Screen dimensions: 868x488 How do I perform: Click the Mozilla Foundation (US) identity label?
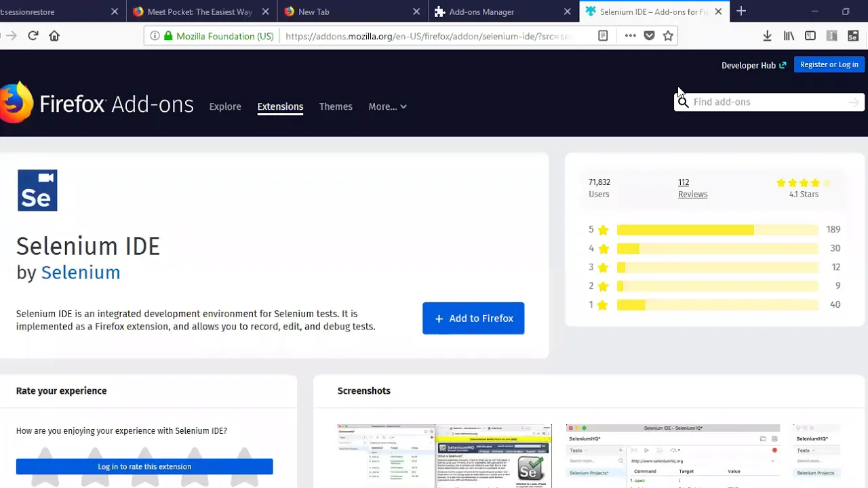point(225,36)
